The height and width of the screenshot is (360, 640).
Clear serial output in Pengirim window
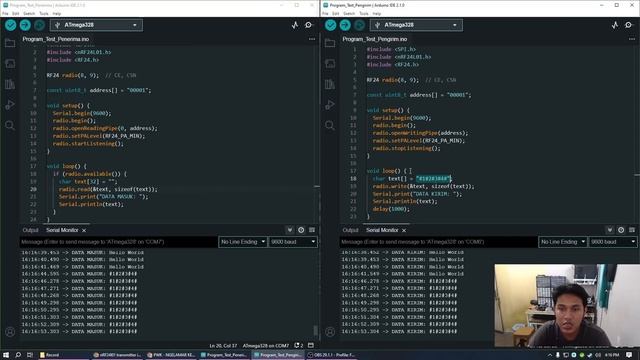[x=632, y=230]
